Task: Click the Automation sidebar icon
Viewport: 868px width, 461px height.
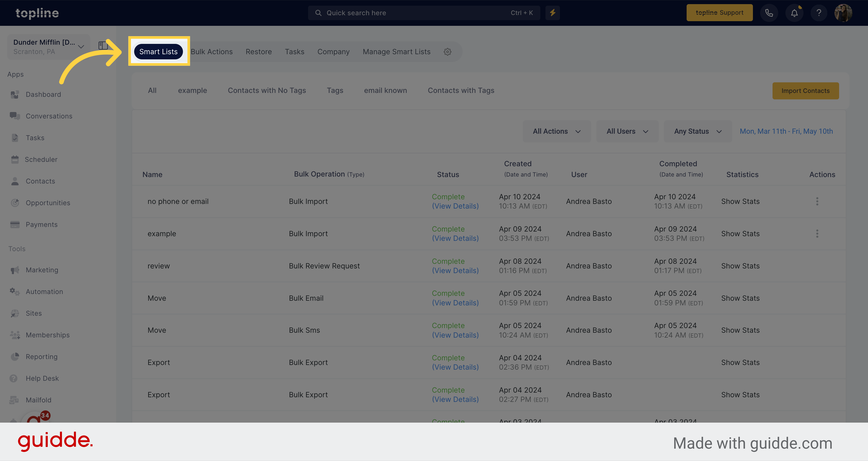Action: pos(15,291)
